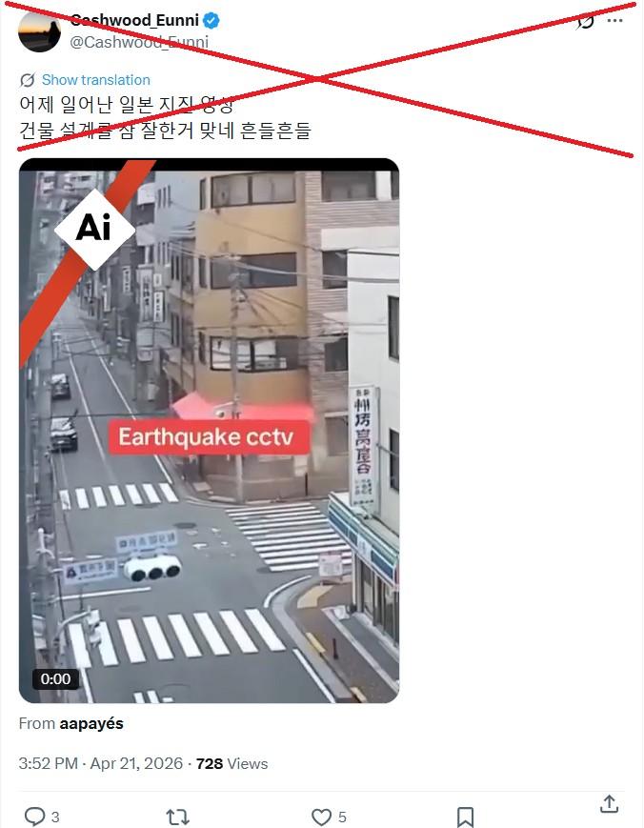This screenshot has height=828, width=644.
Task: Open the Cashwood_Eunni display name
Action: tap(134, 20)
